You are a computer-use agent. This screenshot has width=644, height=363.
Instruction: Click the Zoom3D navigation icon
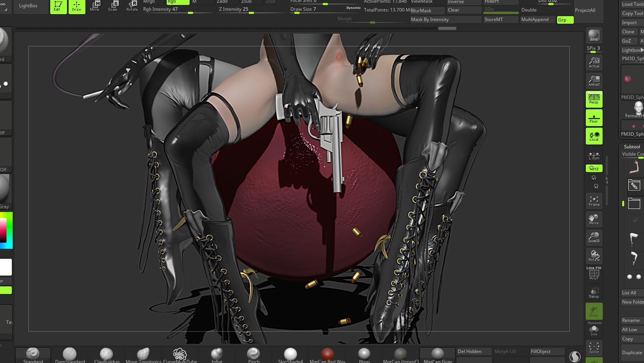click(x=594, y=238)
